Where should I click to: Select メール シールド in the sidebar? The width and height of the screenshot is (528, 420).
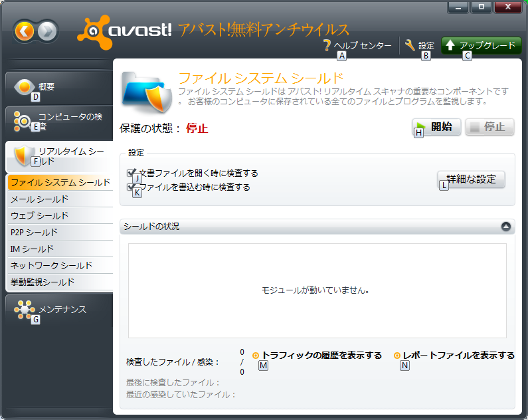click(60, 199)
